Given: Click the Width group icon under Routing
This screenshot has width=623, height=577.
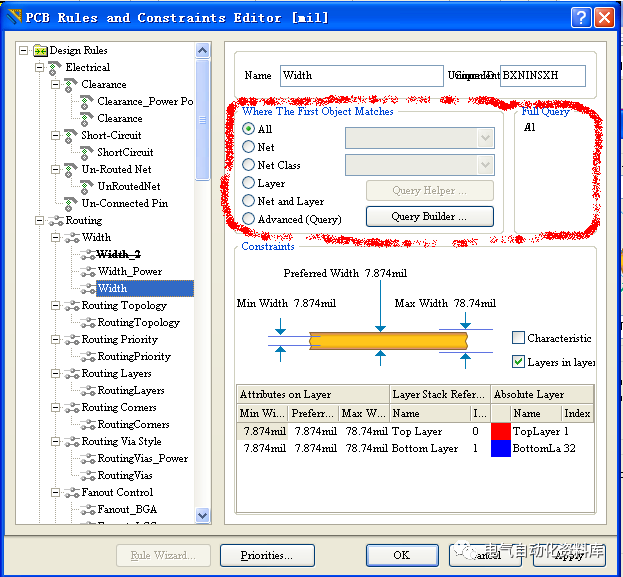Looking at the screenshot, I should [72, 238].
